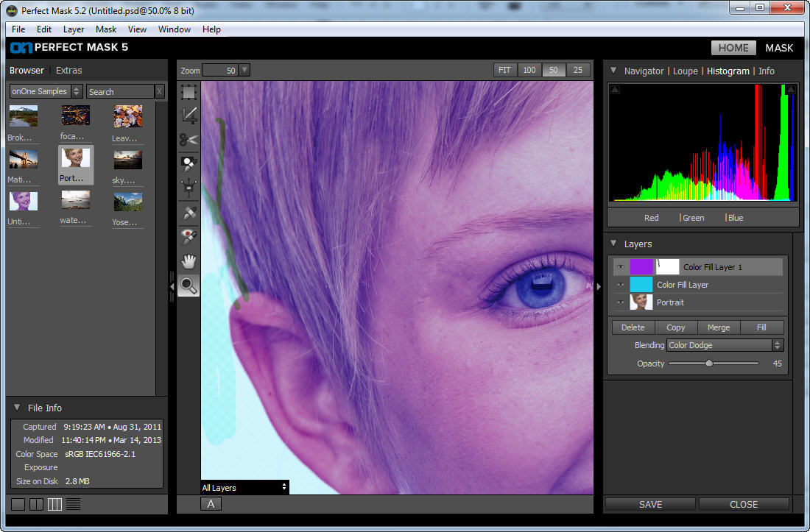The image size is (810, 532).
Task: Select the Hand pan tool
Action: (x=189, y=261)
